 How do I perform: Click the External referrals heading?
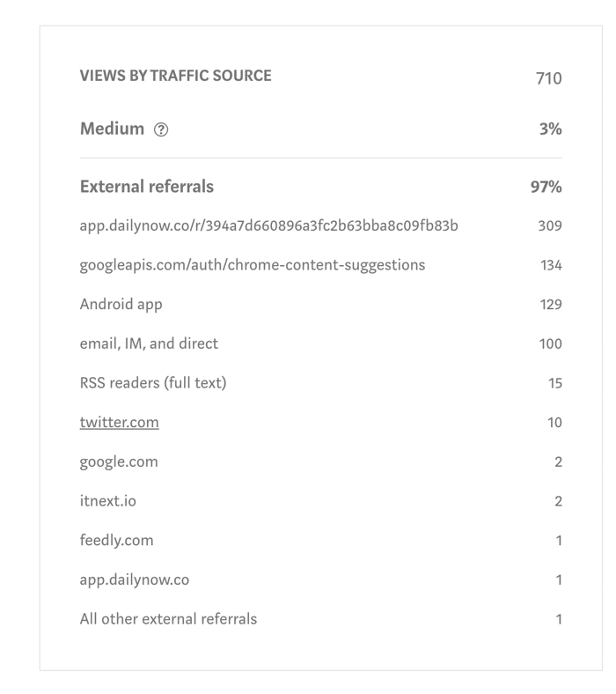[146, 187]
